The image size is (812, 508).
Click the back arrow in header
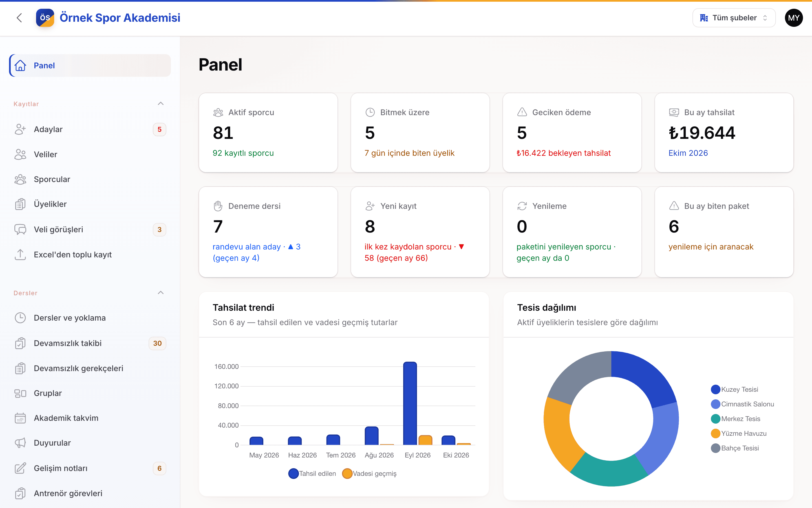pyautogui.click(x=19, y=18)
